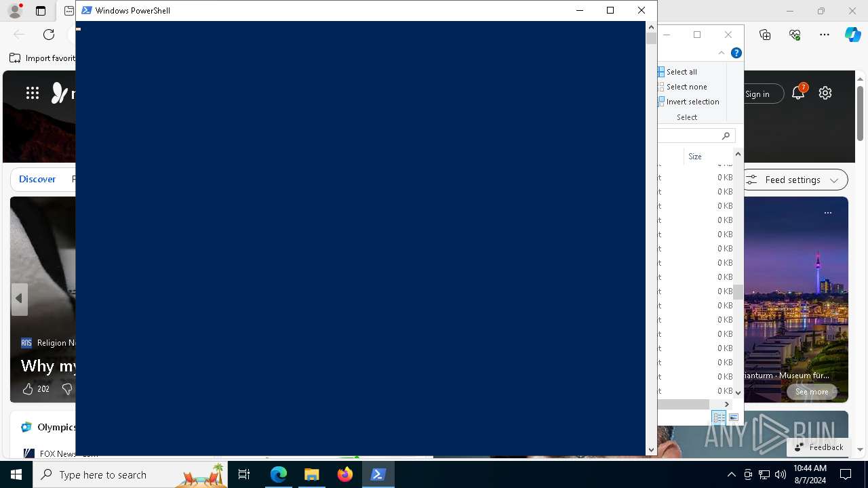Viewport: 868px width, 488px height.
Task: Collapse the File Explorer ribbon
Action: [722, 53]
